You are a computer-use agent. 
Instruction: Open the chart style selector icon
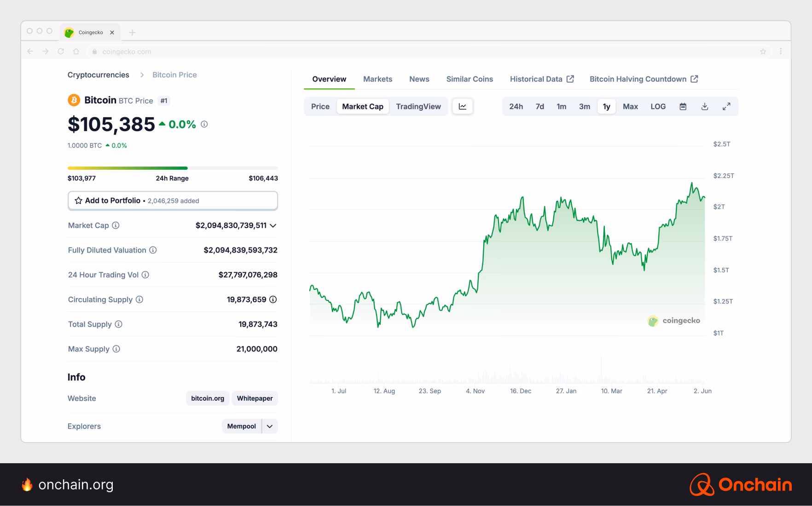coord(463,106)
